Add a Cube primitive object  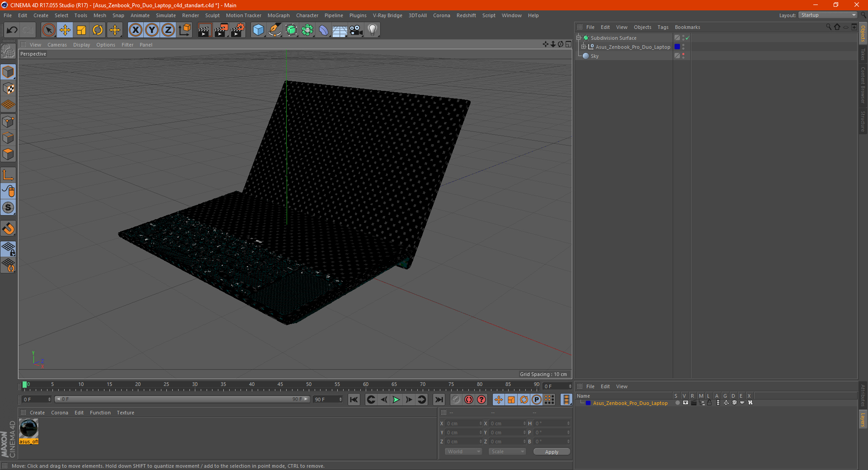(x=258, y=30)
